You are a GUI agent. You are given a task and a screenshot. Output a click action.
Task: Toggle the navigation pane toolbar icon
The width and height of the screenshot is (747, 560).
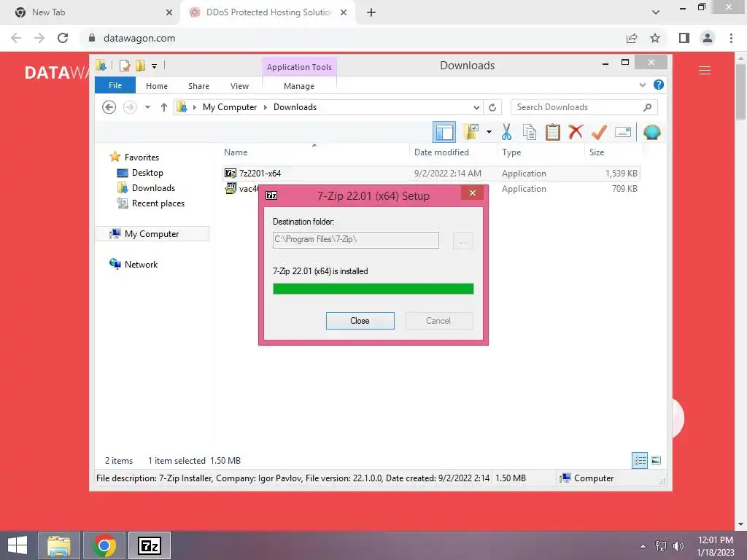[444, 132]
